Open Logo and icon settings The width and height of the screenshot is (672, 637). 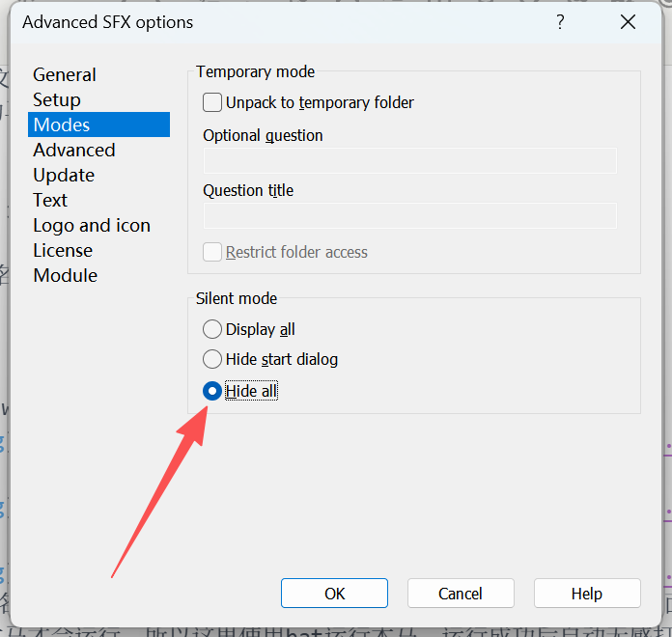click(x=92, y=225)
